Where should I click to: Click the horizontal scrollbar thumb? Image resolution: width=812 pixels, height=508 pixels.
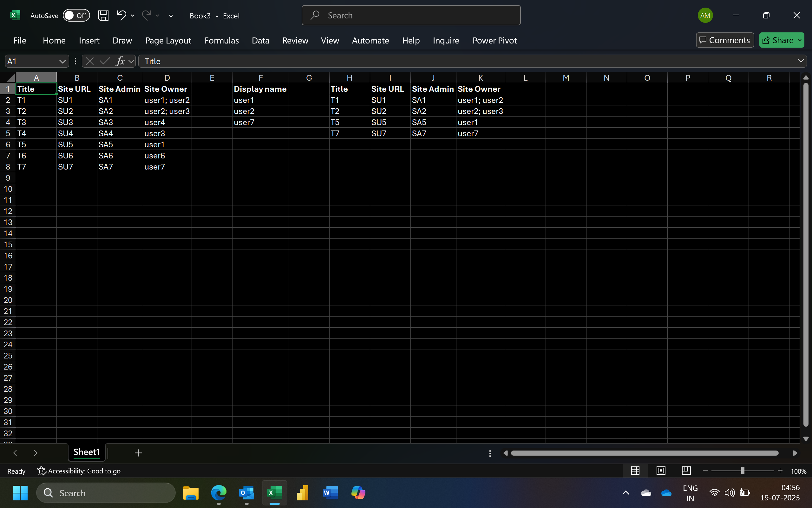645,453
